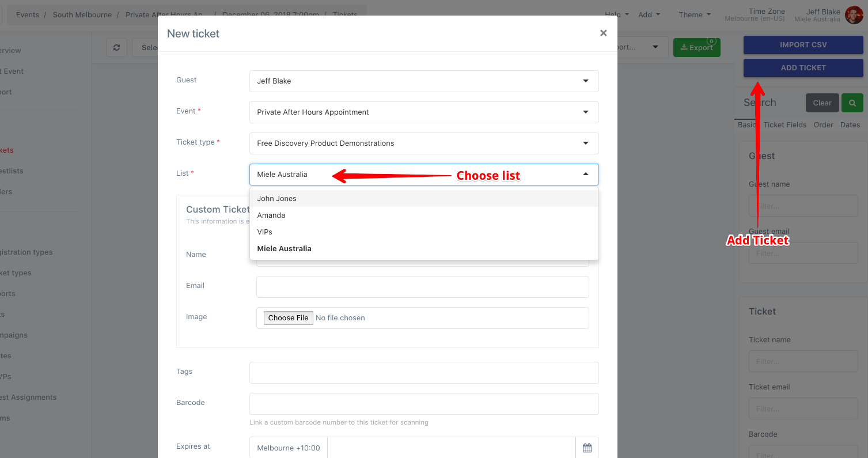The image size is (868, 458).
Task: Select VIPs from the list options
Action: pyautogui.click(x=424, y=232)
